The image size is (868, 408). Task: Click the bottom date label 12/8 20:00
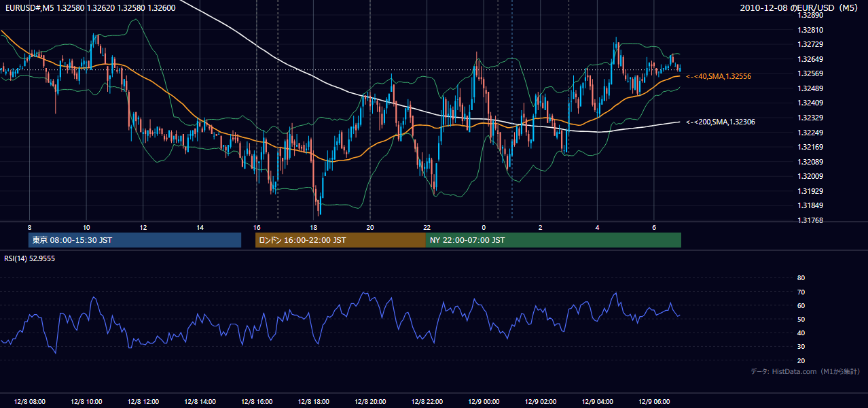tap(370, 401)
